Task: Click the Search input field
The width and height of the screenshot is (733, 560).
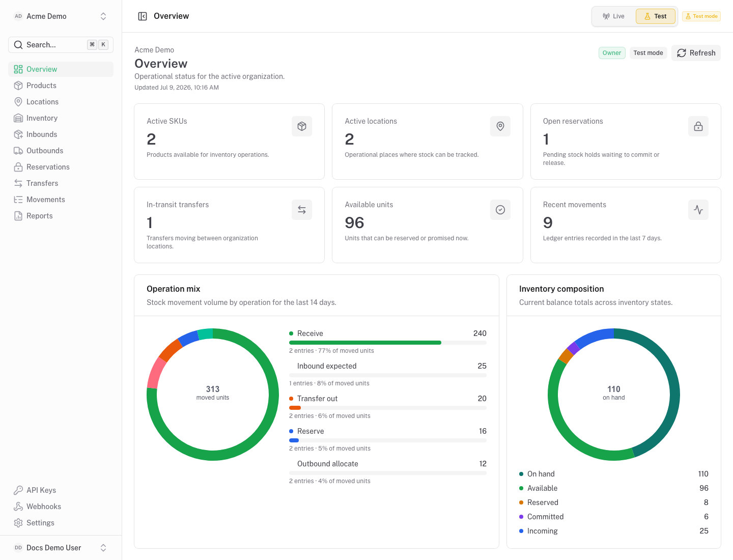Action: pyautogui.click(x=61, y=45)
